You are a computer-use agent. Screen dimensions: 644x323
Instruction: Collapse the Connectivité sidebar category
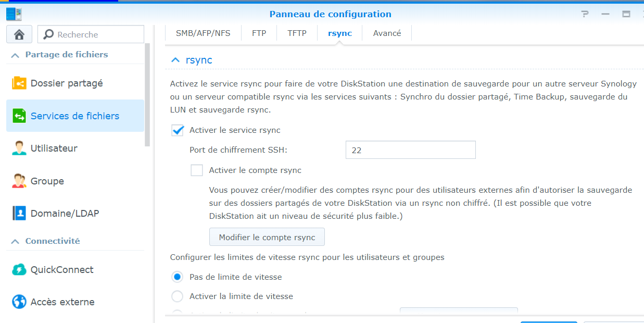tap(15, 241)
